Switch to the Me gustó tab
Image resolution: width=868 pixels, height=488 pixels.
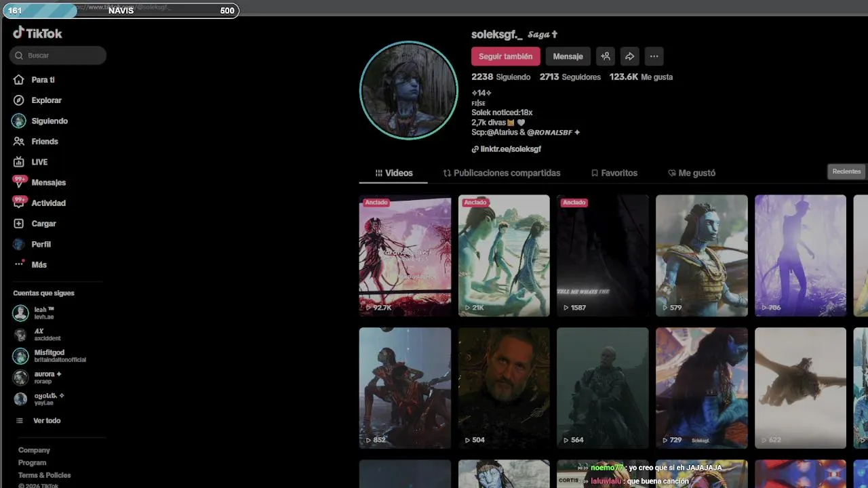(692, 173)
